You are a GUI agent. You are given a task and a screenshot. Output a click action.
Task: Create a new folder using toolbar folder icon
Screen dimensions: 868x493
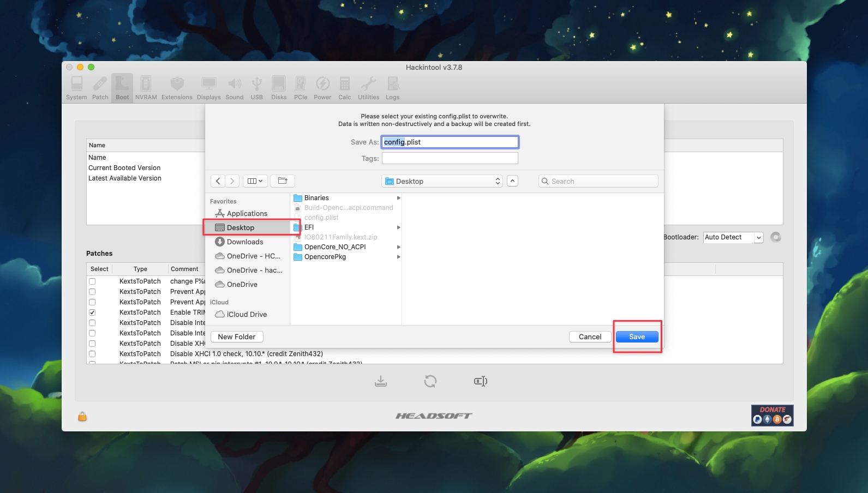pyautogui.click(x=283, y=181)
